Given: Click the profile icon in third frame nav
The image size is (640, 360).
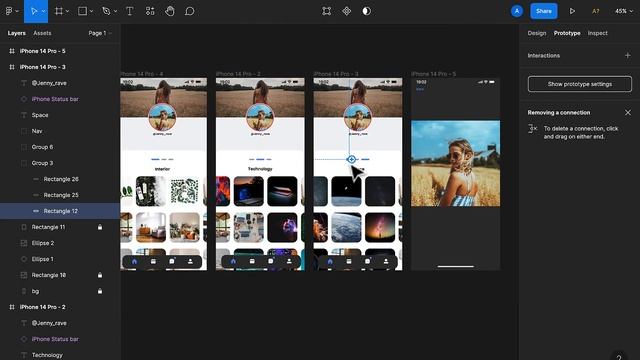Looking at the screenshot, I should 386,262.
